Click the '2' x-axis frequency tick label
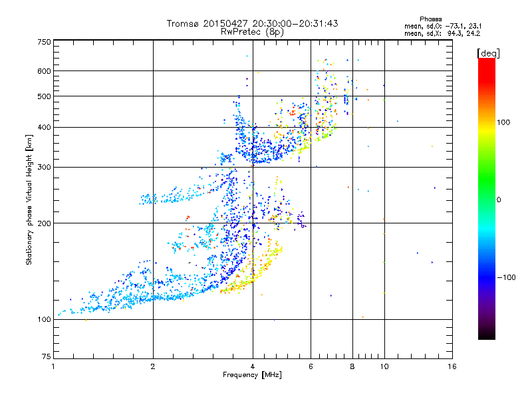This screenshot has height=399, width=532. (153, 366)
